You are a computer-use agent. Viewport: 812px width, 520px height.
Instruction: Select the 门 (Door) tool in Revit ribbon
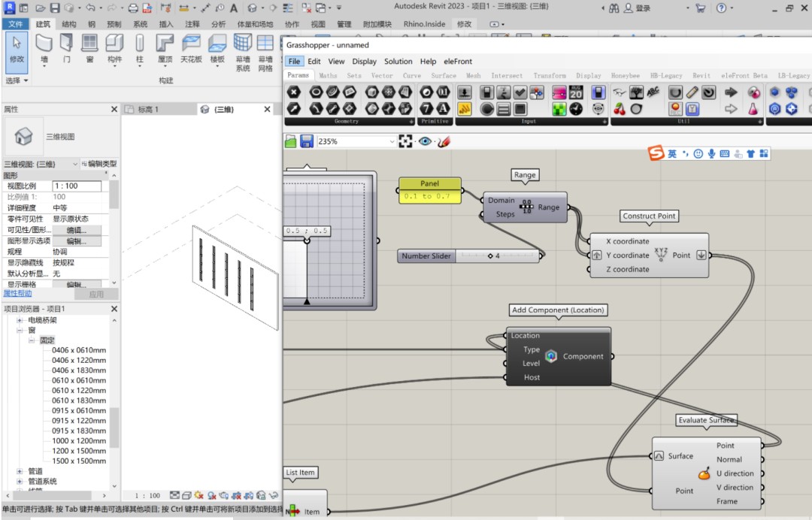tap(66, 48)
